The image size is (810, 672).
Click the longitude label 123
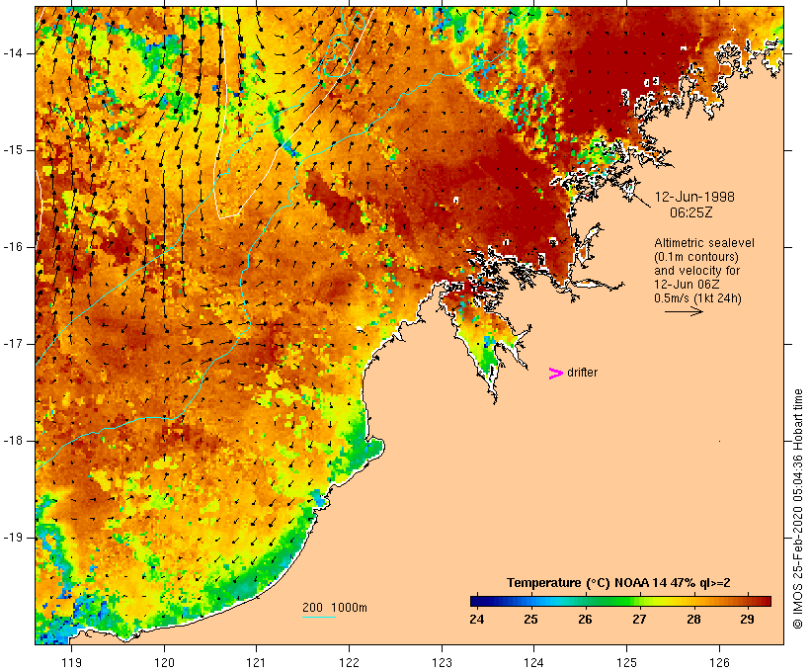point(442,662)
